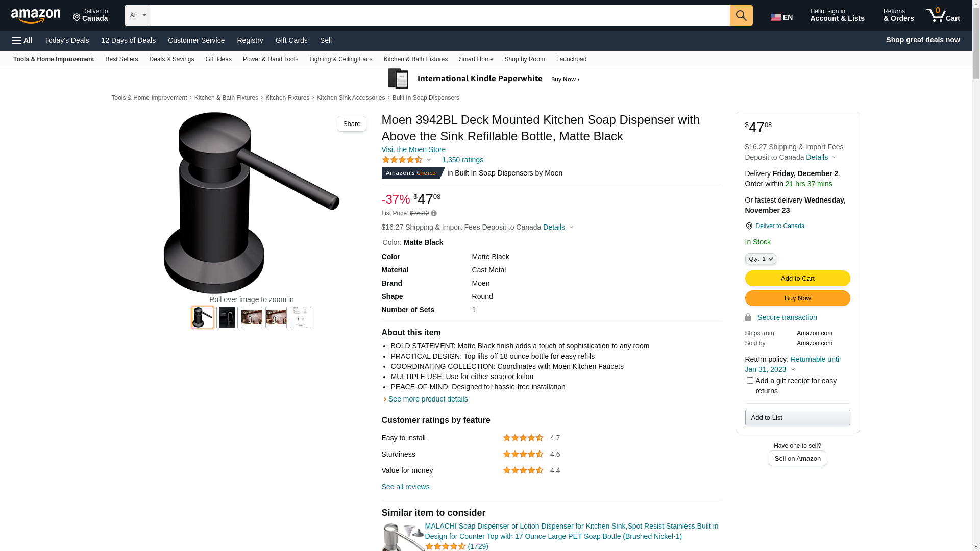Open the Gift Cards menu item
Viewport: 980px width, 551px height.
[291, 40]
